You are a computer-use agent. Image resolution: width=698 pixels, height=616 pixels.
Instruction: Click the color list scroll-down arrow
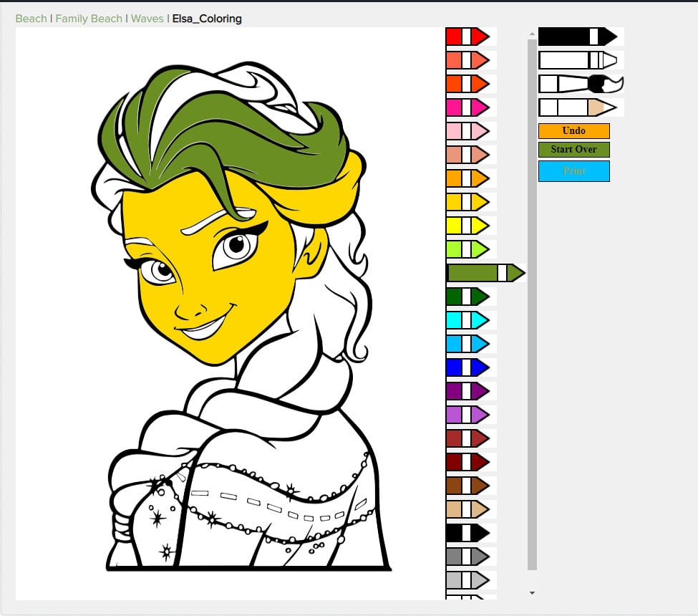tap(532, 593)
